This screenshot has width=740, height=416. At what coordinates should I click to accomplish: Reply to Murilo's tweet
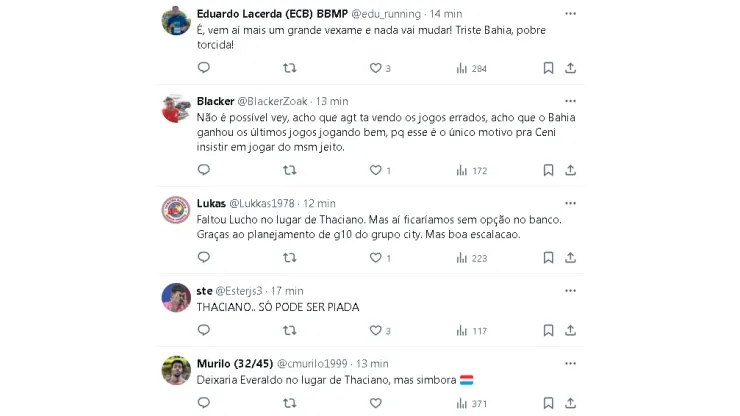[203, 403]
